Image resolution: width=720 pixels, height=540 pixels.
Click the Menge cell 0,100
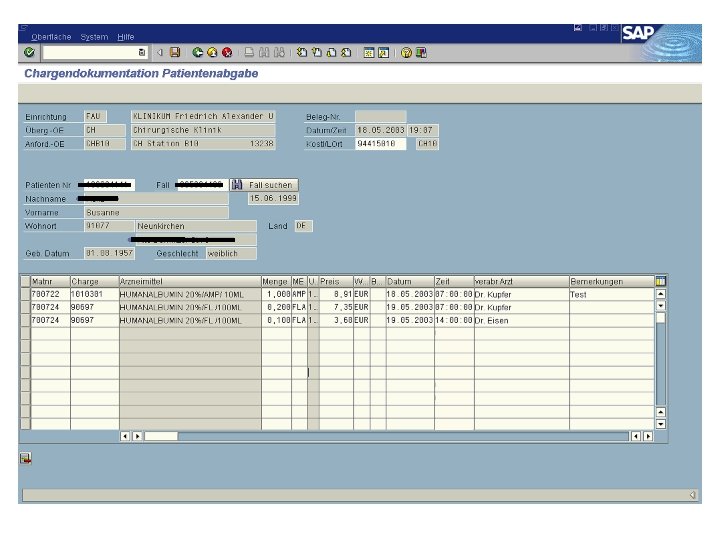click(276, 321)
